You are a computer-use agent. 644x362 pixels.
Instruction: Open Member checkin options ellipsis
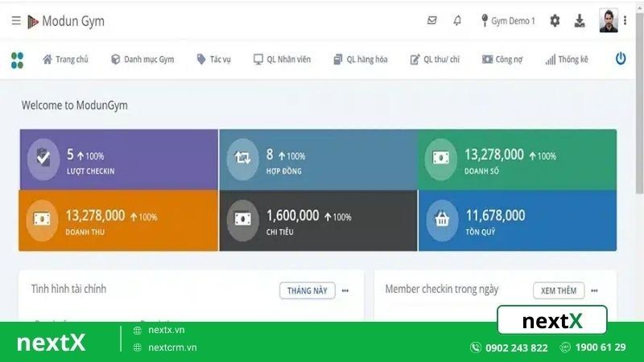(594, 290)
